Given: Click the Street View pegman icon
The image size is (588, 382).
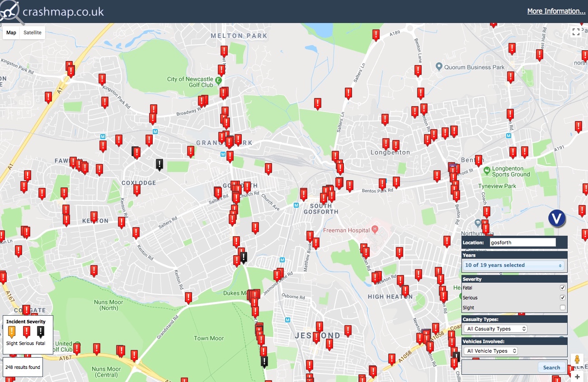Looking at the screenshot, I should [x=577, y=360].
